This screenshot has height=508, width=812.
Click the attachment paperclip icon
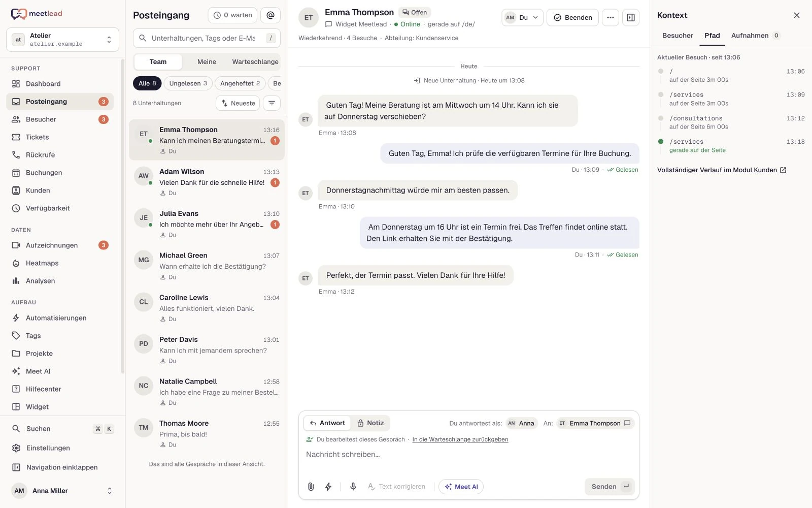click(311, 487)
